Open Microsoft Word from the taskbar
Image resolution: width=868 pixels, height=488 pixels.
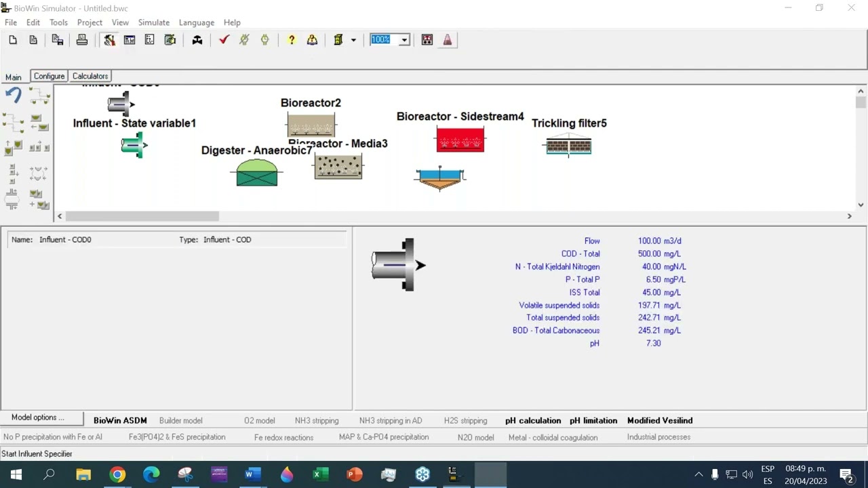click(253, 474)
